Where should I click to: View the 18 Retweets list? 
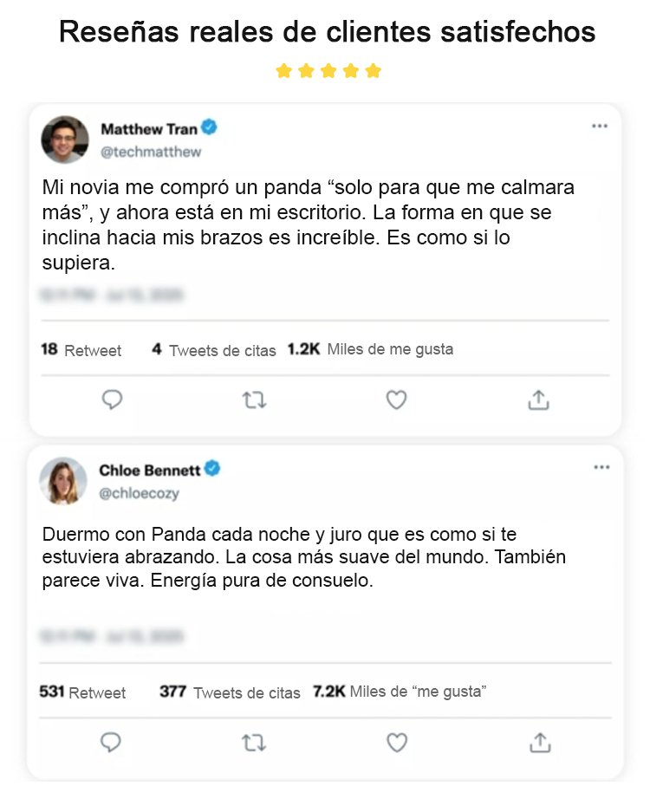81,350
